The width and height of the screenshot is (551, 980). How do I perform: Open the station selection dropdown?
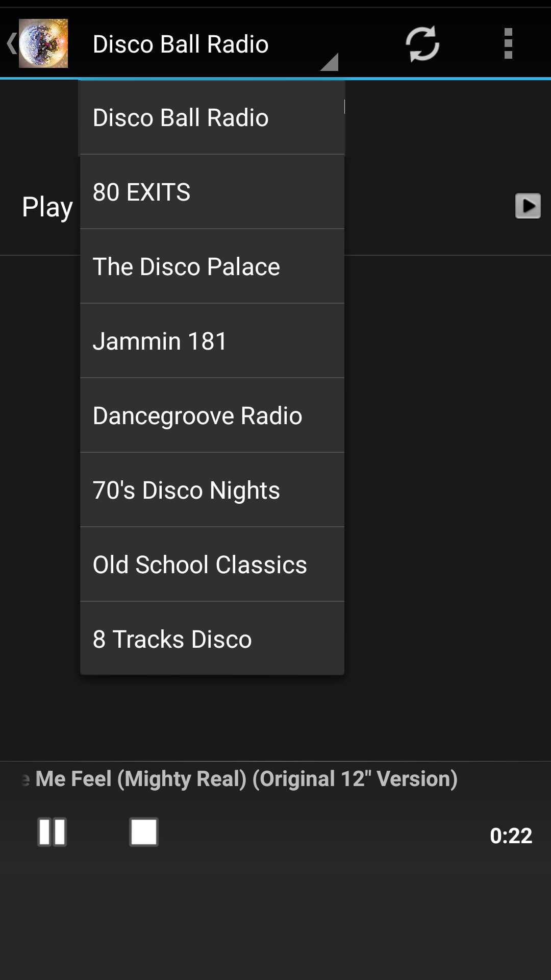point(180,43)
